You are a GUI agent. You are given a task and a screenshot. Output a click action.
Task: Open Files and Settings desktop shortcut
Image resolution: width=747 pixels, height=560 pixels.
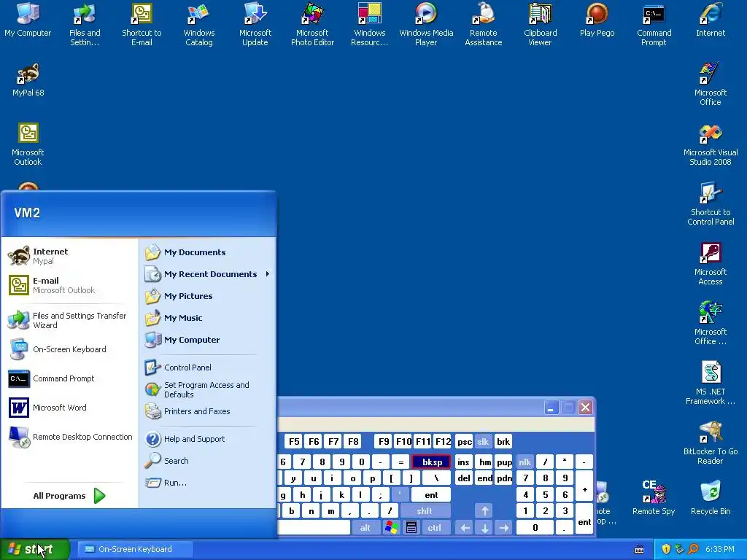click(85, 24)
